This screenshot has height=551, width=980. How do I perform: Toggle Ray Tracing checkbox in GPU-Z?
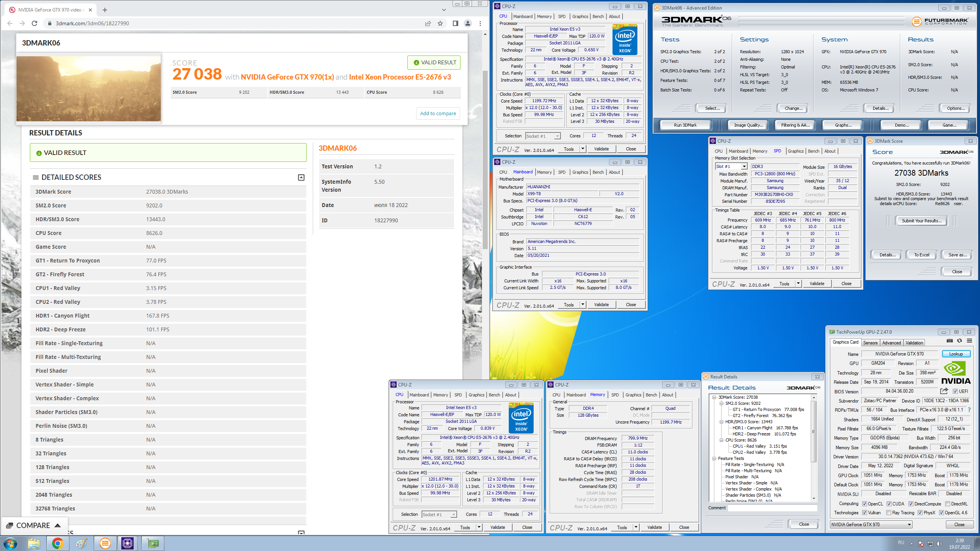pos(889,513)
